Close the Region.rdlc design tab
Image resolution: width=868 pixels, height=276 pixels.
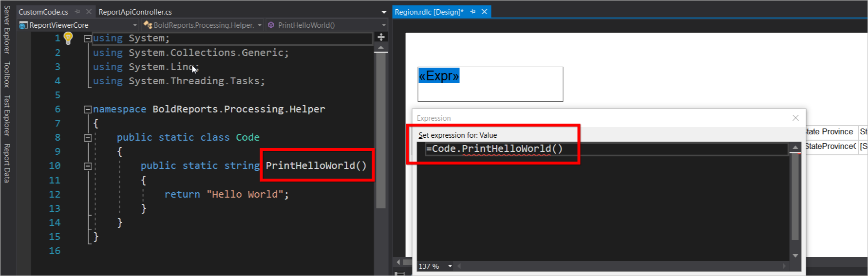pyautogui.click(x=484, y=12)
